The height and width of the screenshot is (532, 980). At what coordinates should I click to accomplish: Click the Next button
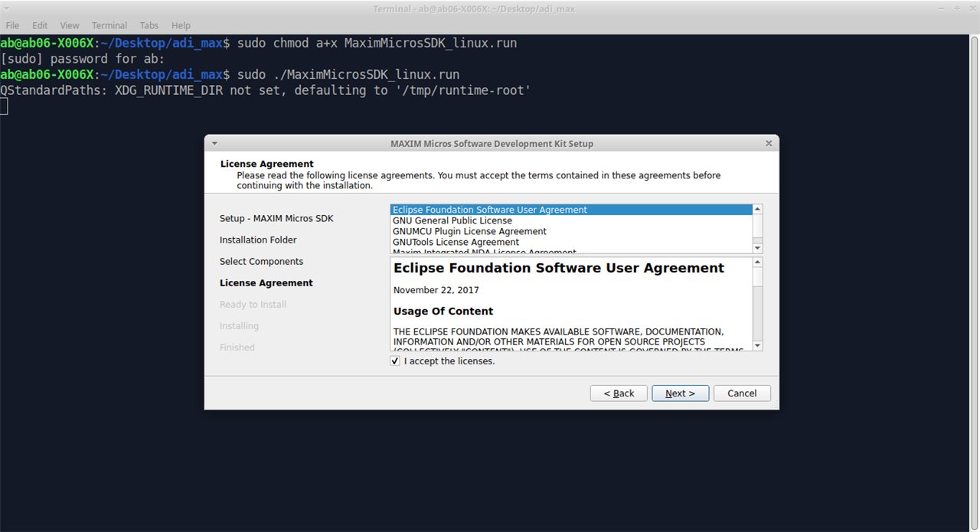(x=680, y=393)
